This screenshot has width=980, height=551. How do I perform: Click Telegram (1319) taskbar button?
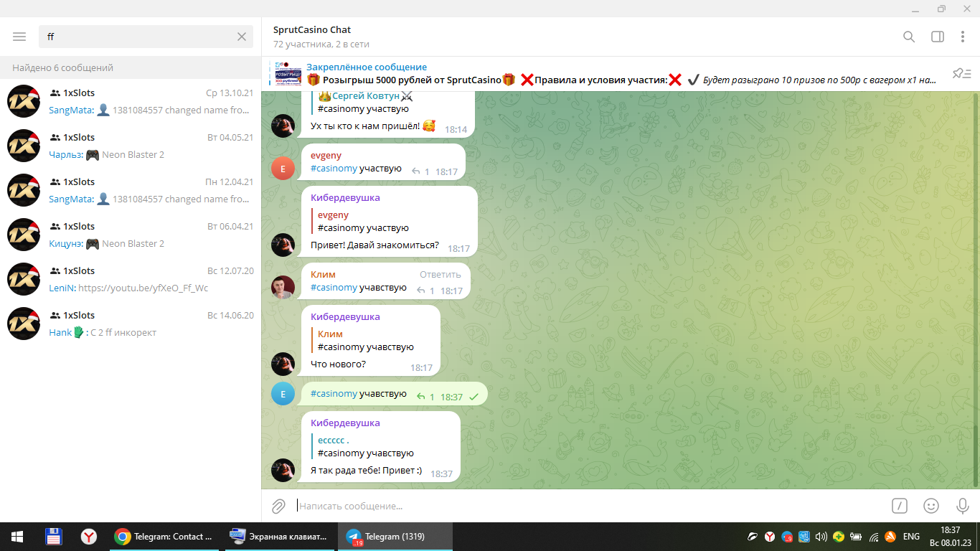point(396,537)
